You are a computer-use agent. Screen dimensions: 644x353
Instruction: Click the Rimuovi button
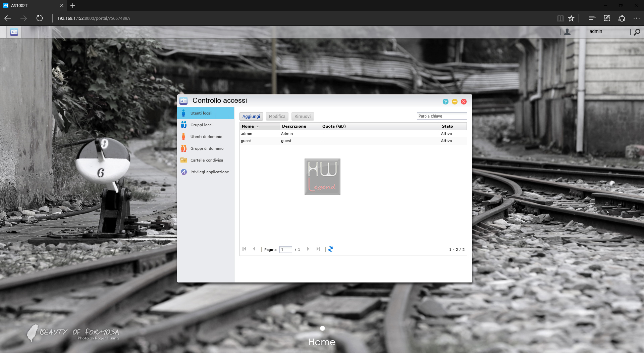(x=303, y=117)
